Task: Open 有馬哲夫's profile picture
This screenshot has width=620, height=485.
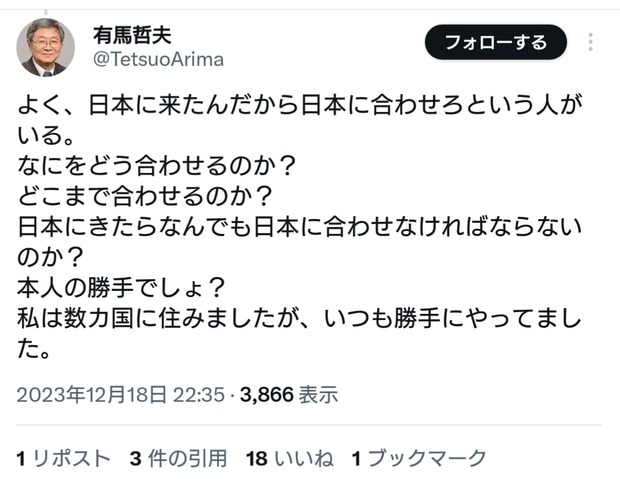Action: coord(45,46)
